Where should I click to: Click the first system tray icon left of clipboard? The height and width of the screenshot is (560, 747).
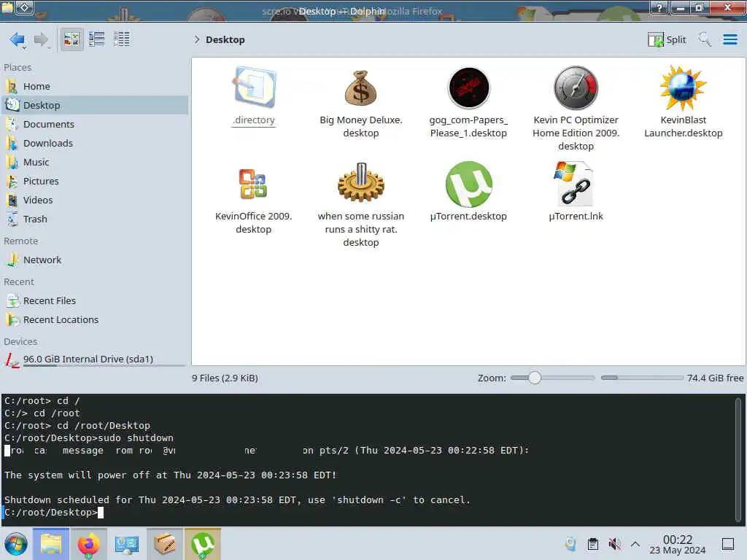570,544
